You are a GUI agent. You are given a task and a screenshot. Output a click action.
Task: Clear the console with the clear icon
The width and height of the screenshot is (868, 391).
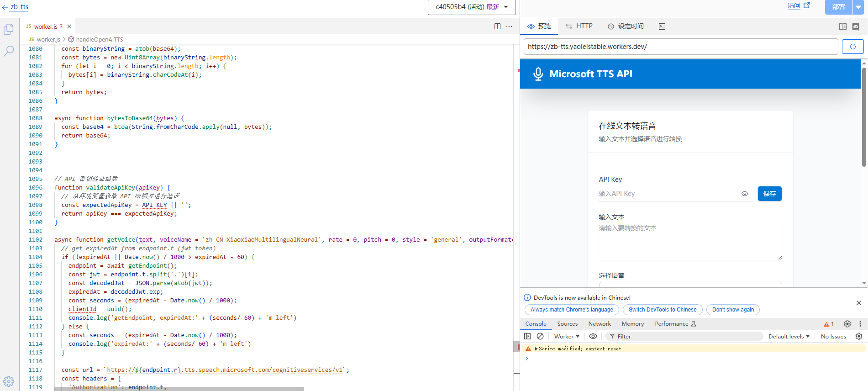point(540,336)
